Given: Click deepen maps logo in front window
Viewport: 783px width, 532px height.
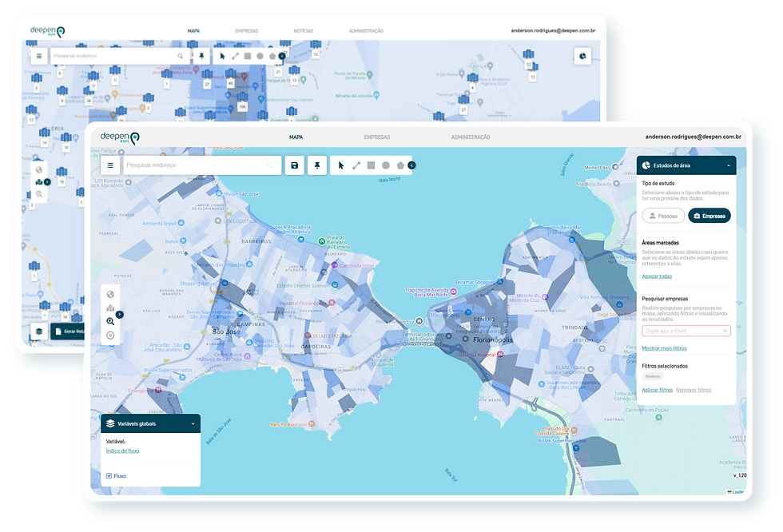Looking at the screenshot, I should pyautogui.click(x=120, y=137).
